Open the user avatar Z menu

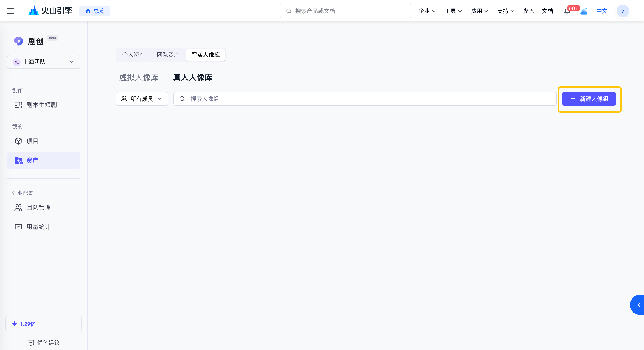(x=623, y=11)
